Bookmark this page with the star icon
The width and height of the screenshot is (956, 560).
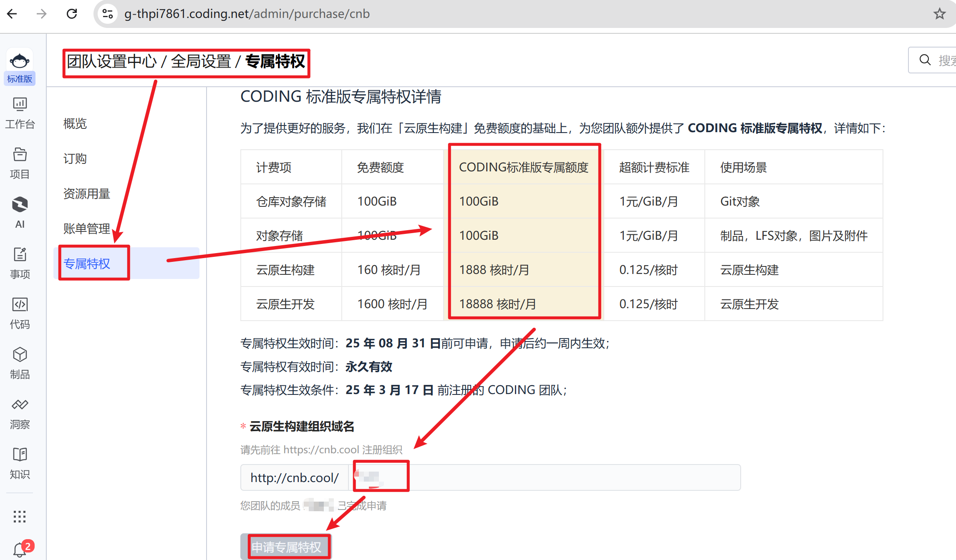click(939, 14)
